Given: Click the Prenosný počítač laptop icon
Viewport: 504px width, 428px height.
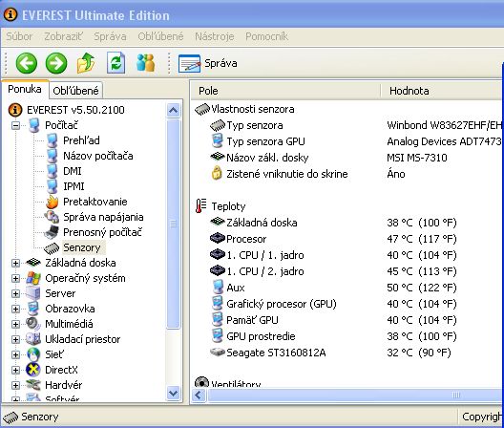Looking at the screenshot, I should tap(52, 232).
